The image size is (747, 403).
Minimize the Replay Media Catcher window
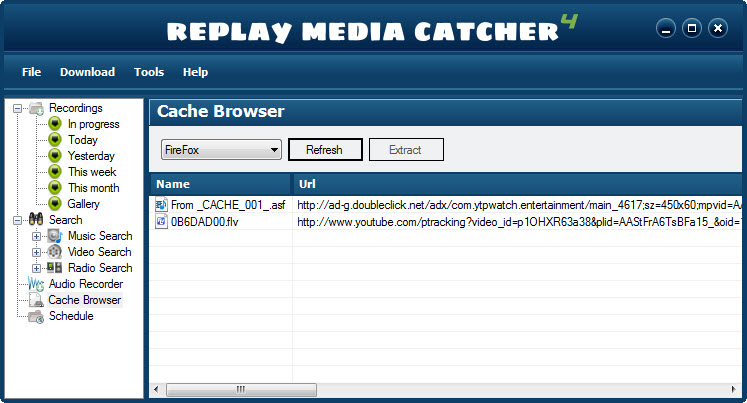[x=666, y=29]
